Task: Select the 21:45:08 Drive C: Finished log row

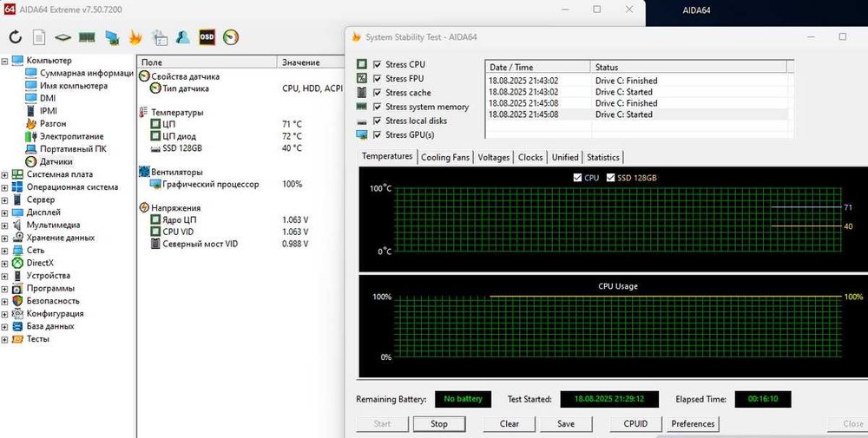Action: click(x=636, y=103)
